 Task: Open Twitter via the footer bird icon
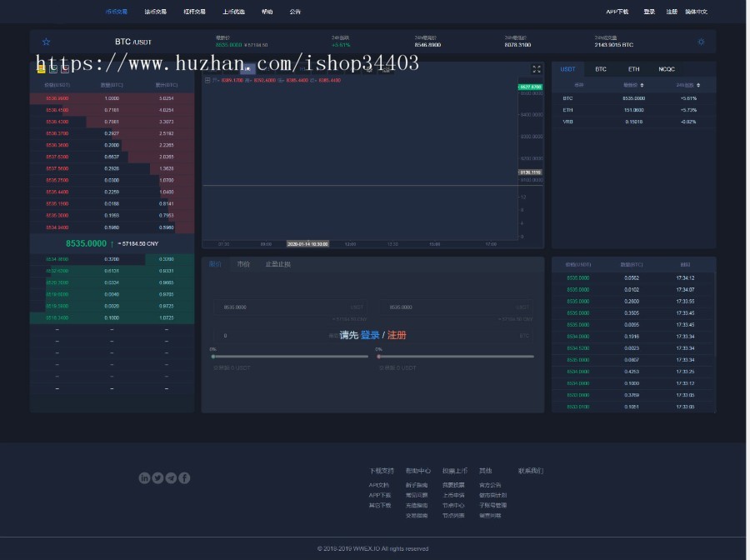click(x=156, y=477)
